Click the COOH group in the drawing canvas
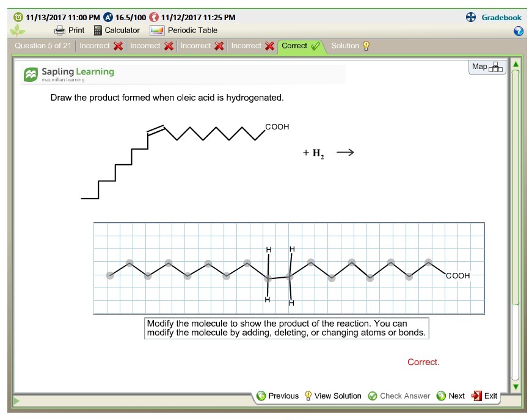The width and height of the screenshot is (532, 420). (x=457, y=276)
